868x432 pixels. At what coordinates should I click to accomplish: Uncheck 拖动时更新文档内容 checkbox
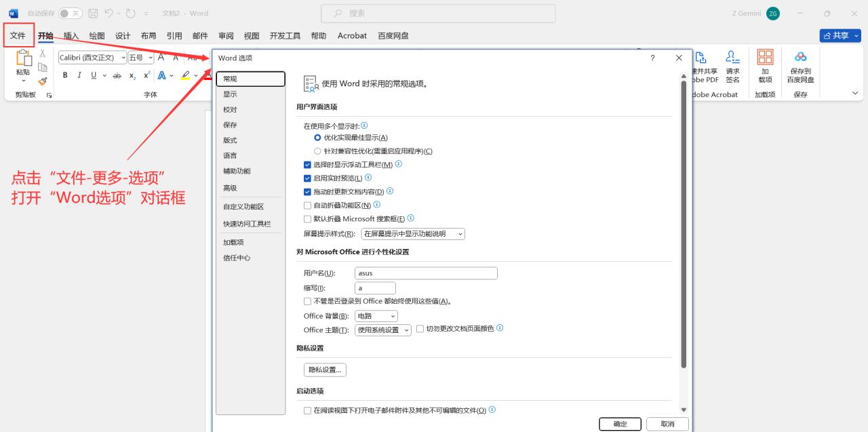[x=307, y=192]
